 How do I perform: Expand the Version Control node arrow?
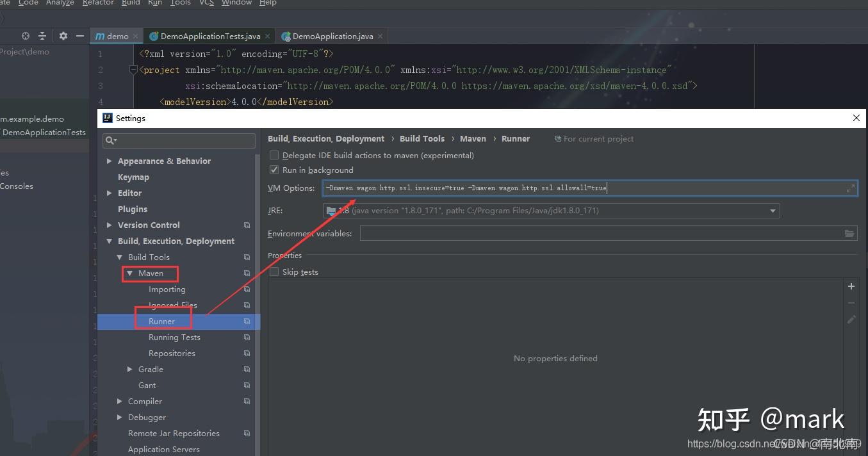[x=110, y=225]
